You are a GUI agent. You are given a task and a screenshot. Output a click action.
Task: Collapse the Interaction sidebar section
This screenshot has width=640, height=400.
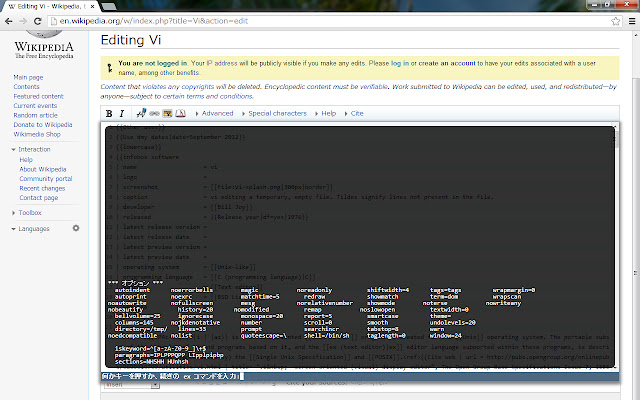coord(33,149)
